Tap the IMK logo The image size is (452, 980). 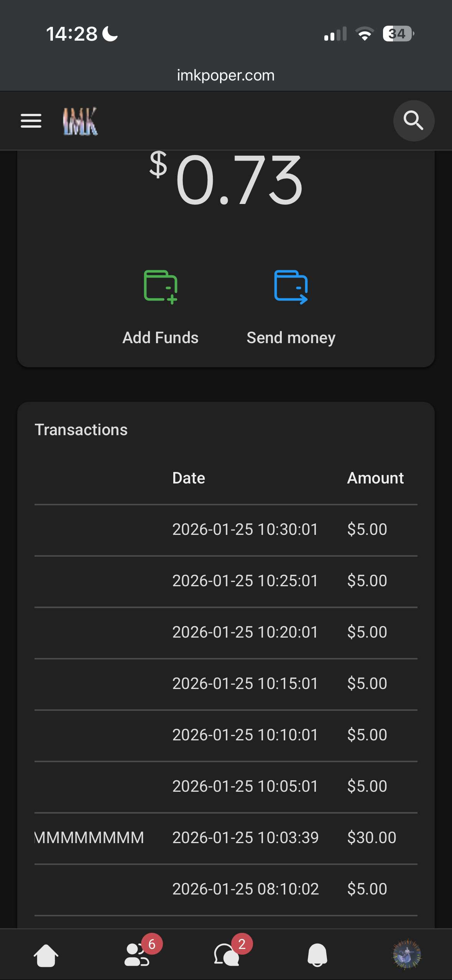pos(80,121)
